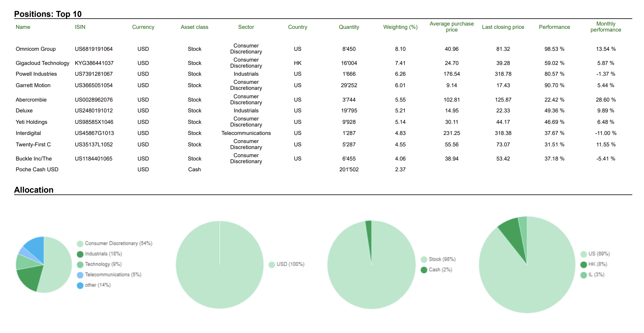Click the 'other' legend color dot
Screen dimensions: 644x333
80,285
